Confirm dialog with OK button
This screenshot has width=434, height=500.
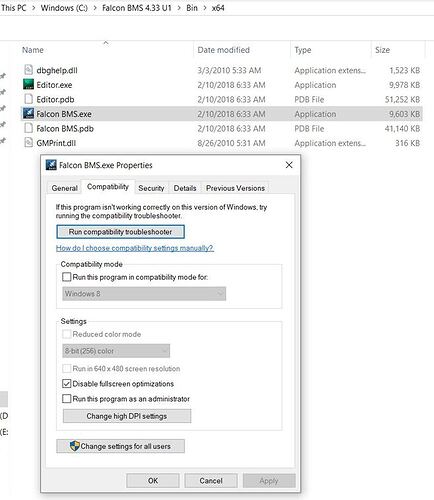click(x=153, y=481)
